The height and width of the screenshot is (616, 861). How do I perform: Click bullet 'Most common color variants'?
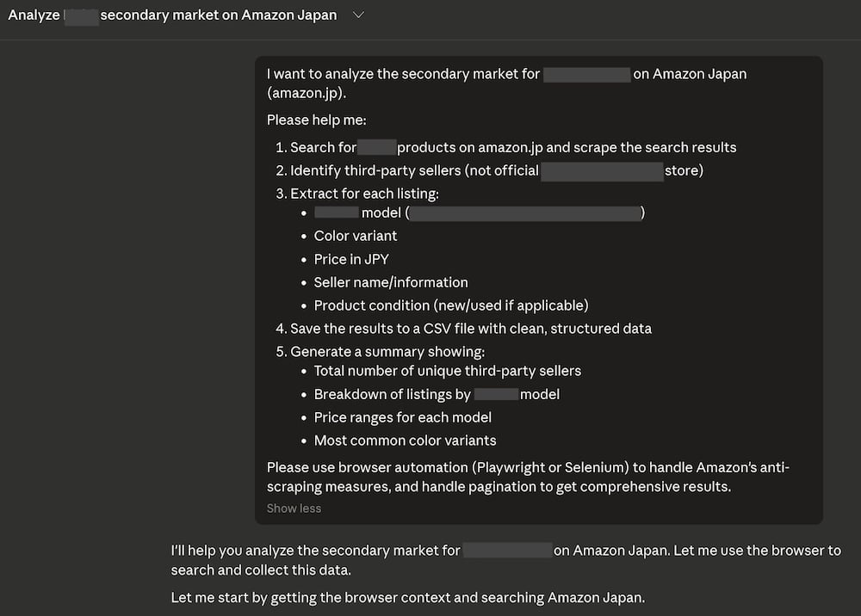point(405,440)
